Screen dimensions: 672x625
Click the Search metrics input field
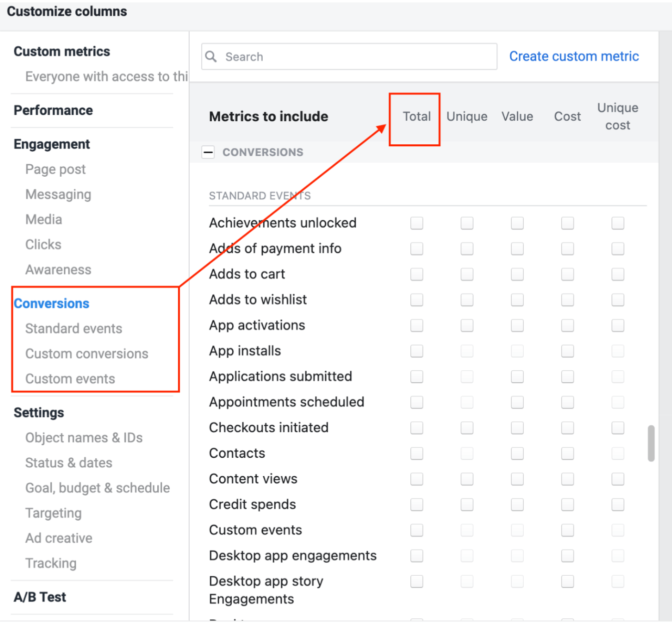349,56
